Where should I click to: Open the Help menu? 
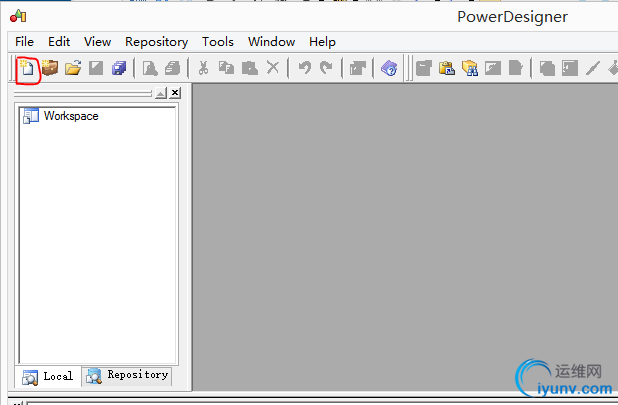click(x=322, y=42)
